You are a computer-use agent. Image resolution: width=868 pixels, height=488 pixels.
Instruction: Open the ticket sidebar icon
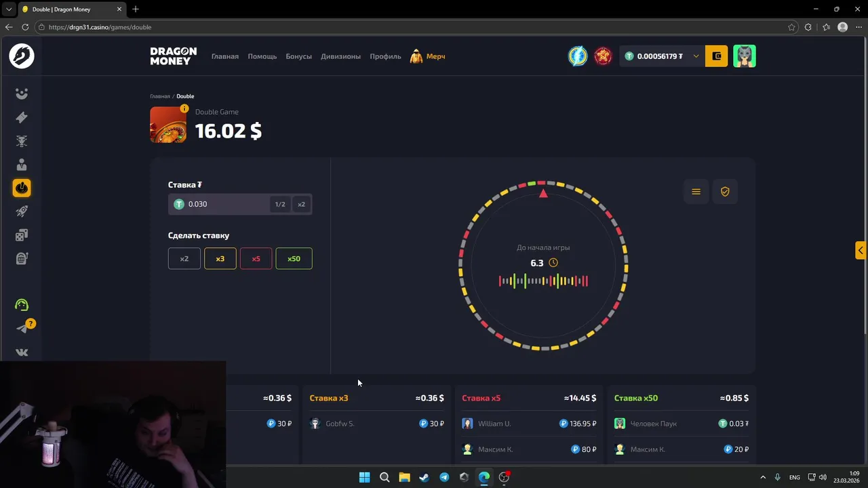pos(22,117)
